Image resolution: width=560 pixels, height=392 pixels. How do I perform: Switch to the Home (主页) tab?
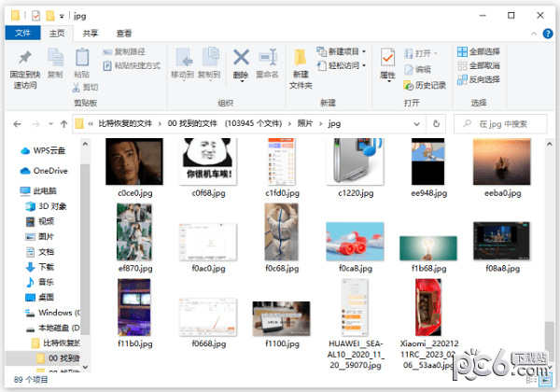(x=57, y=34)
